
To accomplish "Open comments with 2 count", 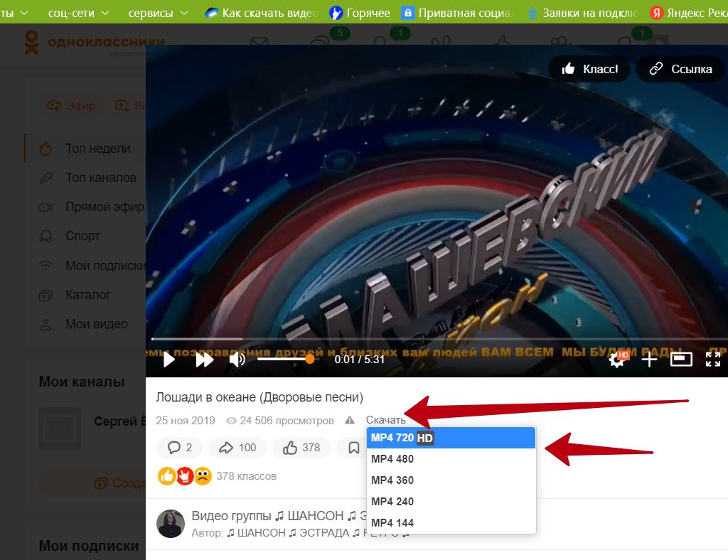I will [x=179, y=448].
